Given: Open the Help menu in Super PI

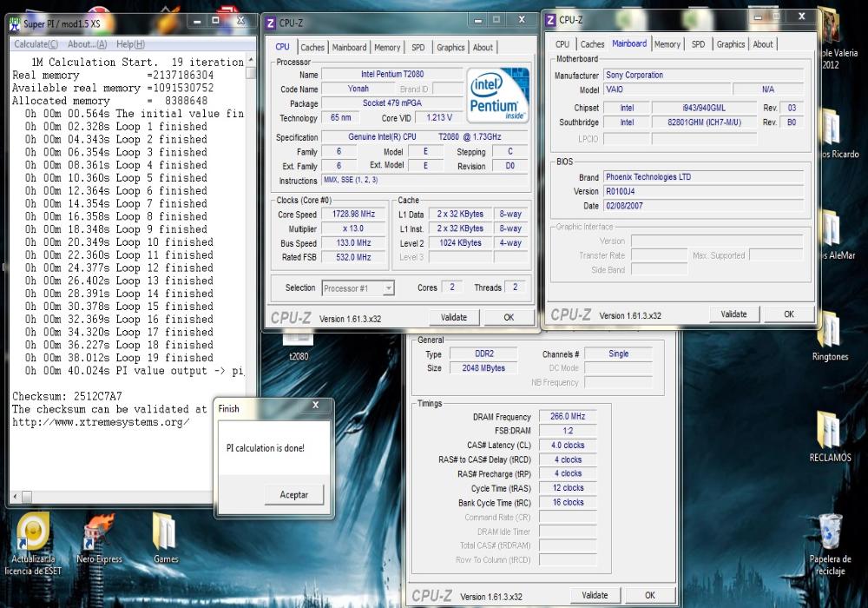Looking at the screenshot, I should [131, 44].
